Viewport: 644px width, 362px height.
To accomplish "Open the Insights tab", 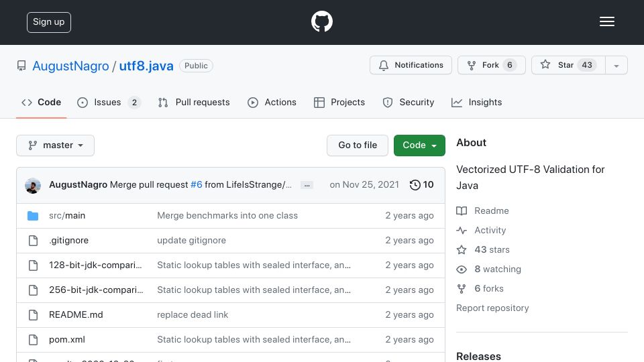I will click(476, 102).
